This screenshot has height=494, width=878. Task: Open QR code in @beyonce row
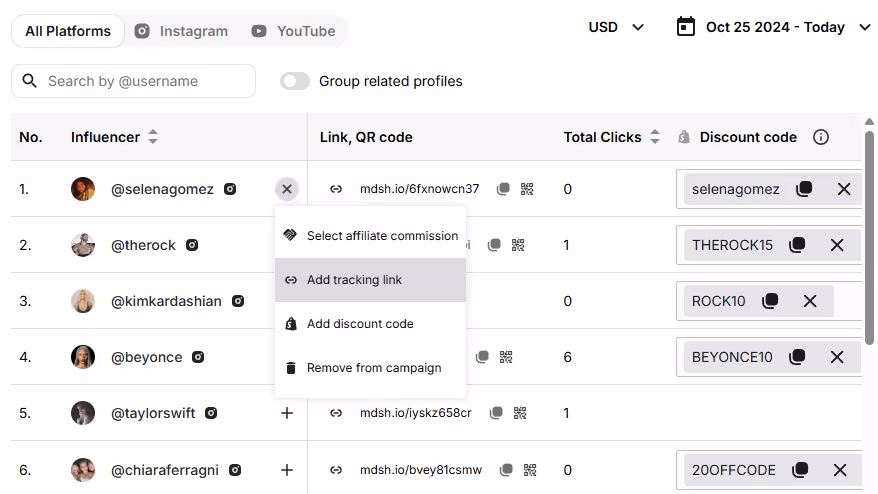pyautogui.click(x=506, y=357)
